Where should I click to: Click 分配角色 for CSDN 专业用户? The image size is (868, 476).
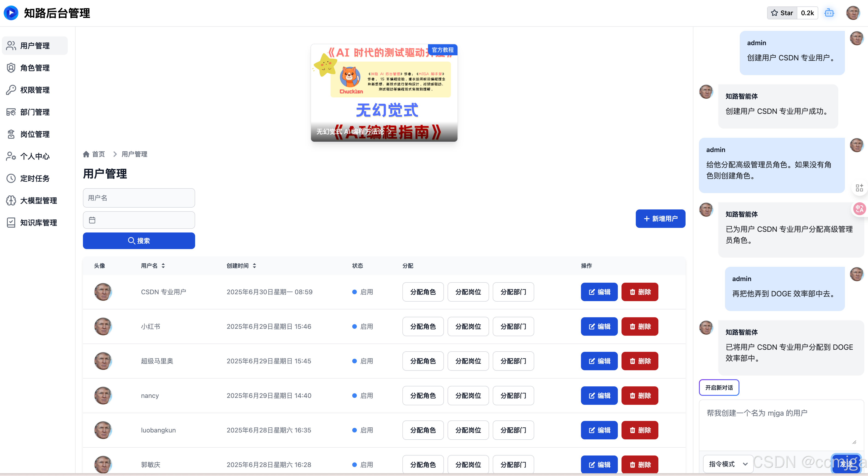423,292
